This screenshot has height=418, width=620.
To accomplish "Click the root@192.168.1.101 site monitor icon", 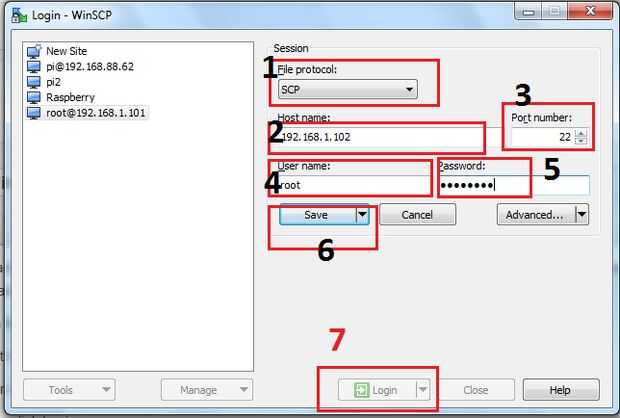I will tap(34, 113).
